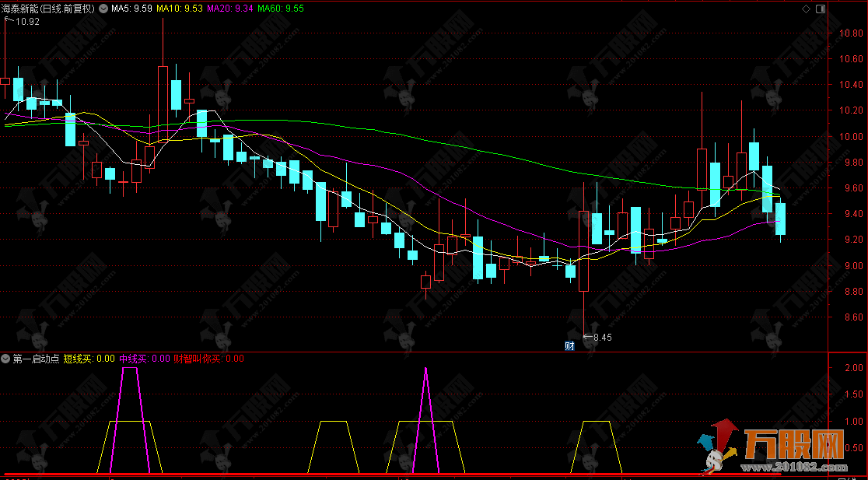868x480 pixels.
Task: Expand the 第一启动点 indicator dropdown arrow
Action: pyautogui.click(x=6, y=359)
